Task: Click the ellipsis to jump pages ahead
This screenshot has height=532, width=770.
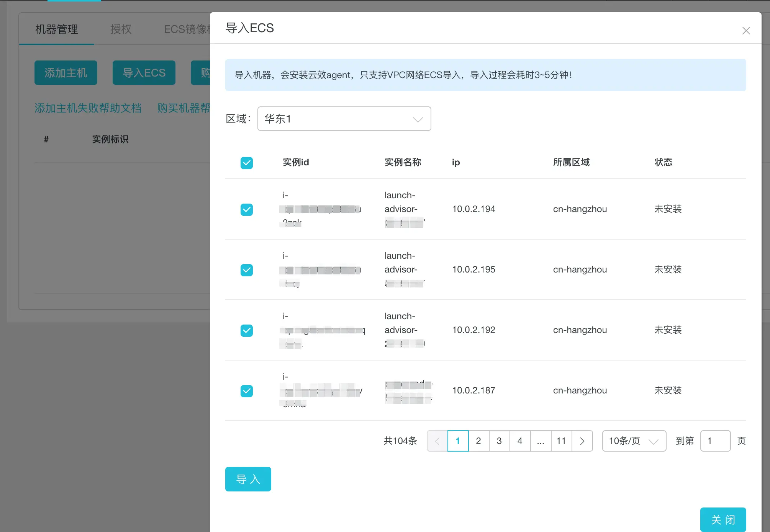Action: tap(541, 441)
